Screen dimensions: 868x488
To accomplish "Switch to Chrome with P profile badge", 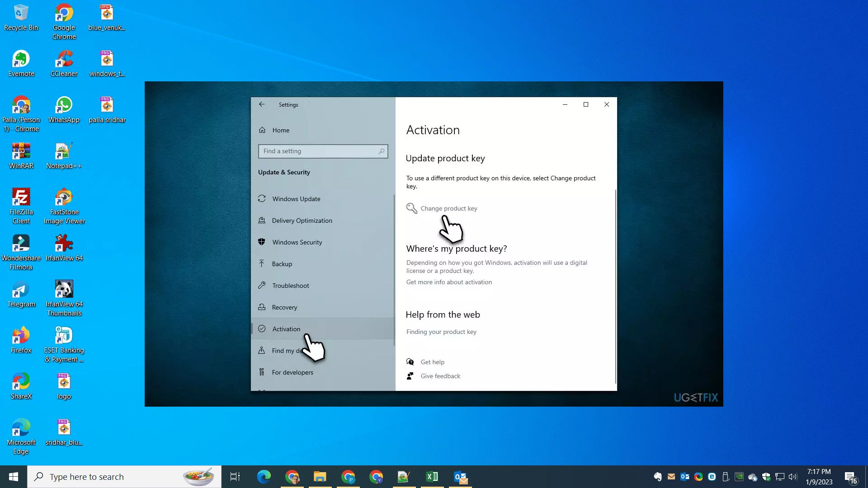I will pyautogui.click(x=348, y=477).
